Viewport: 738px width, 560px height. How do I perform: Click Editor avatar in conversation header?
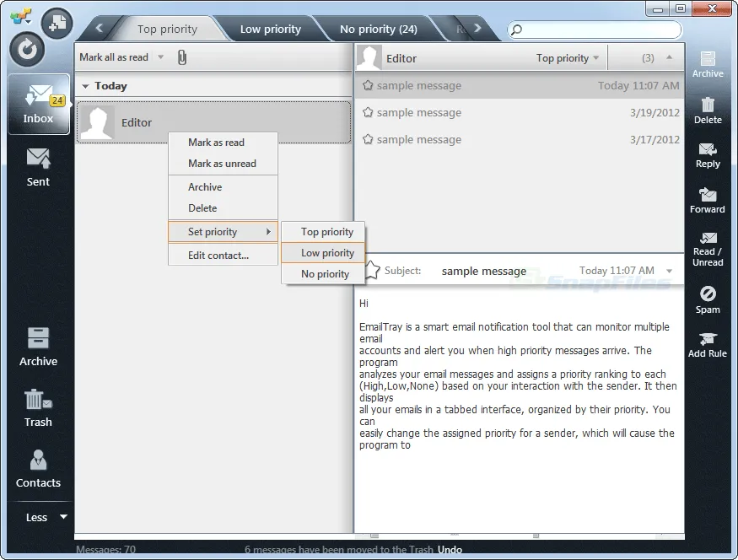click(x=369, y=58)
